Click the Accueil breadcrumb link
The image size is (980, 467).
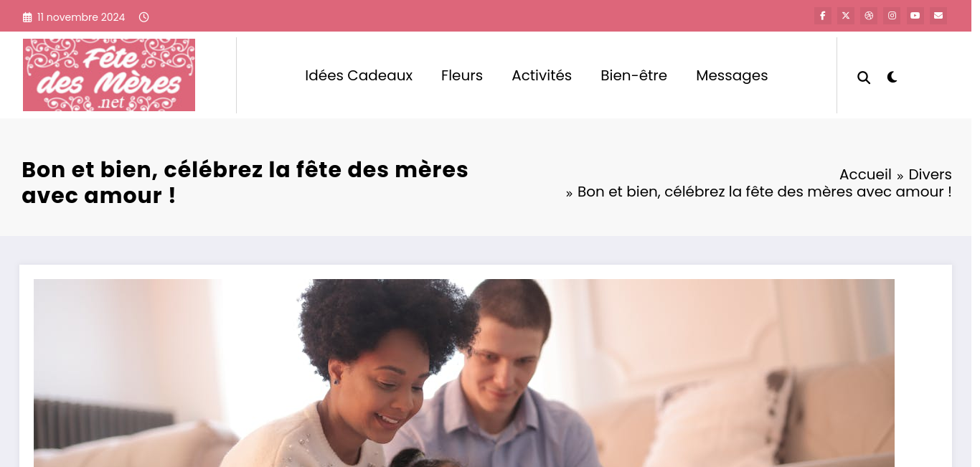pos(865,174)
